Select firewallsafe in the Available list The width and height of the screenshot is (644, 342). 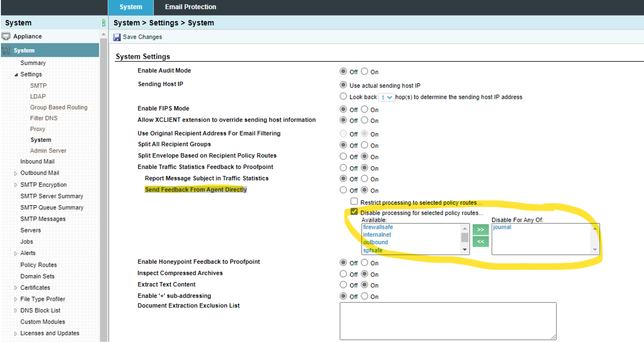coord(378,227)
